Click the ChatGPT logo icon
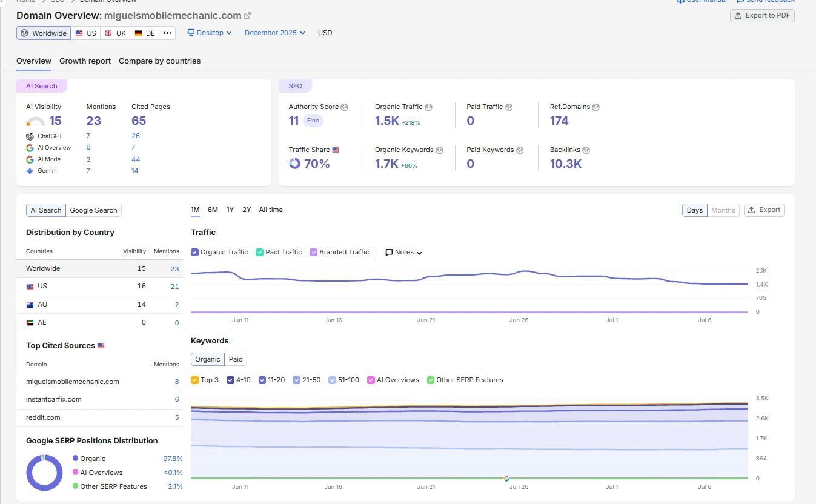This screenshot has width=816, height=504. coord(30,136)
